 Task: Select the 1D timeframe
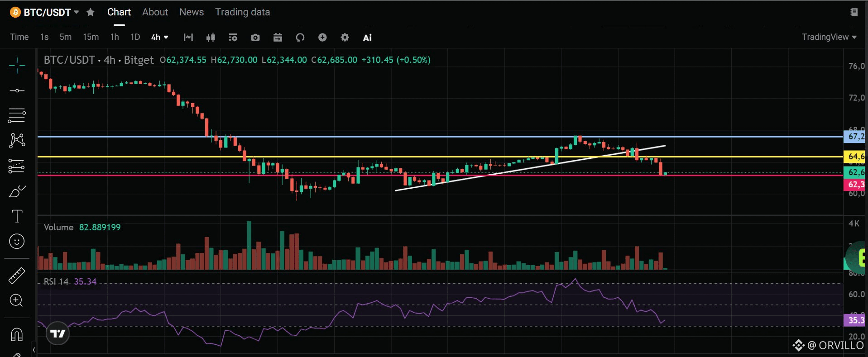pos(135,37)
